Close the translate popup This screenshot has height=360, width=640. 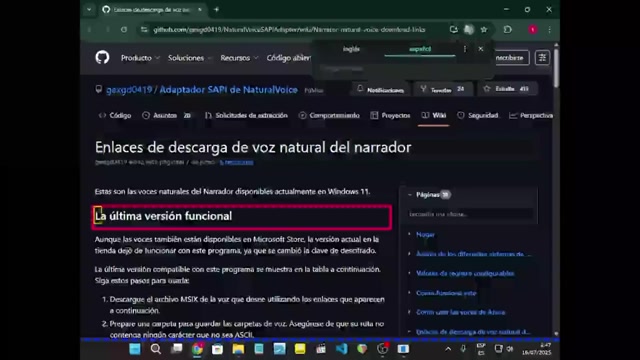481,49
